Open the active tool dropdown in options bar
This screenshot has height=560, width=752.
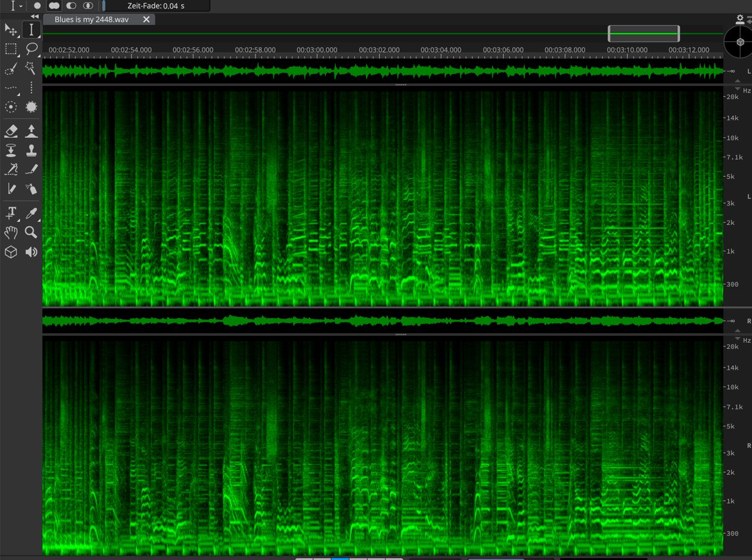click(16, 5)
